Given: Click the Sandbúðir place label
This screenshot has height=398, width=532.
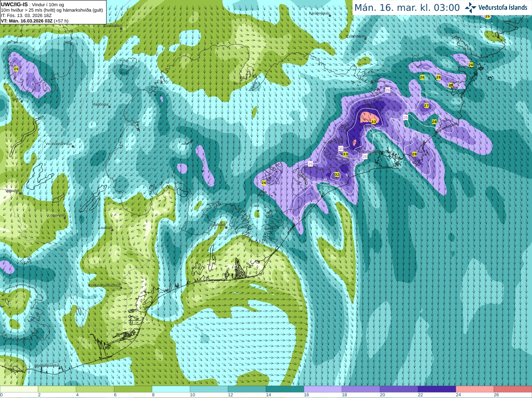Looking at the screenshot, I should [x=112, y=26].
